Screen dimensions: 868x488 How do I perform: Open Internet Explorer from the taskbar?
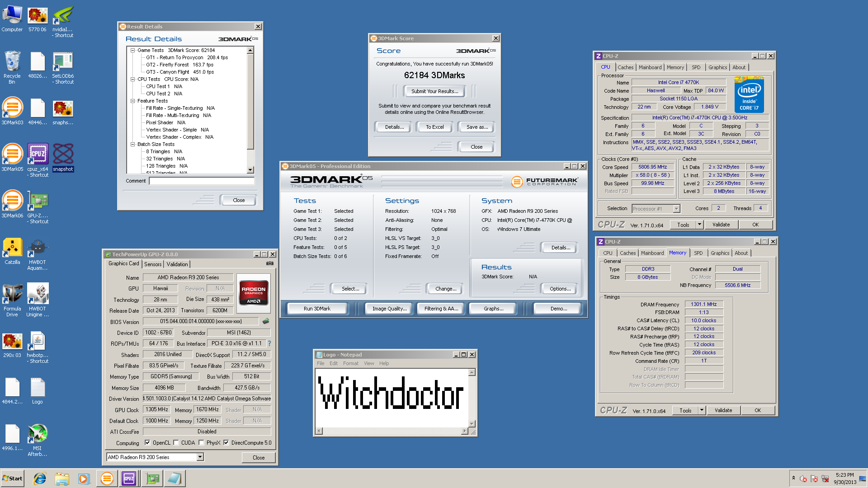(40, 479)
